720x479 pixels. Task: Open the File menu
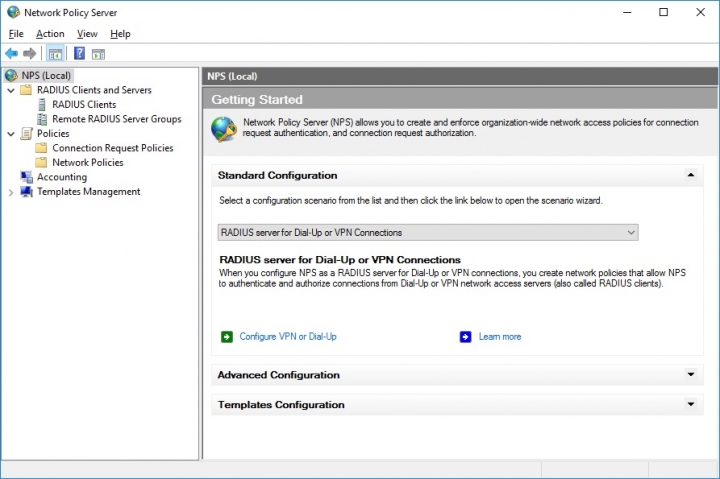(x=16, y=34)
